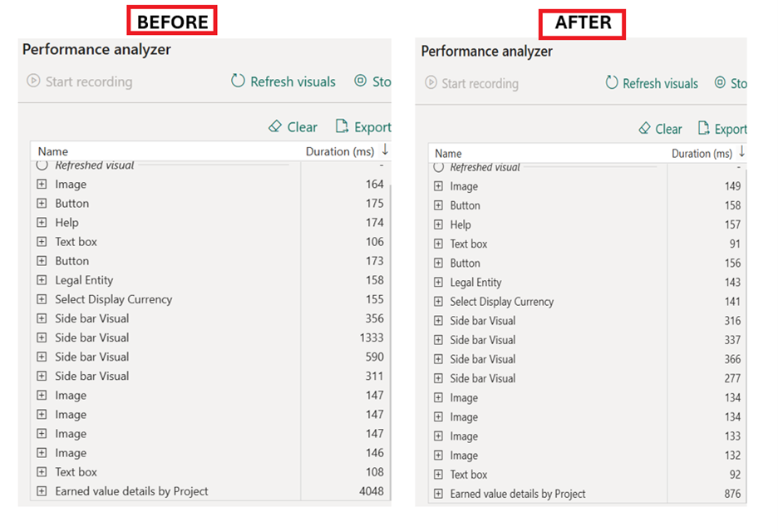Click the sort descending arrow in AFTER panel
The height and width of the screenshot is (532, 778).
741,153
